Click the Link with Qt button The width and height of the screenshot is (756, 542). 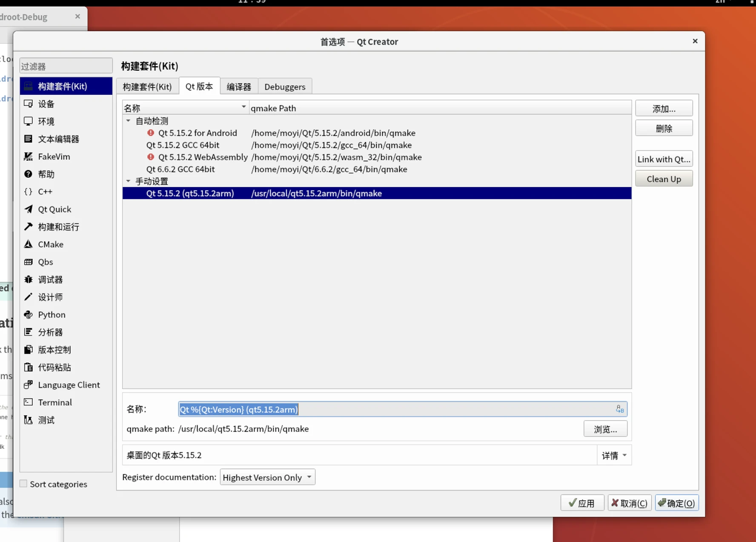tap(664, 159)
